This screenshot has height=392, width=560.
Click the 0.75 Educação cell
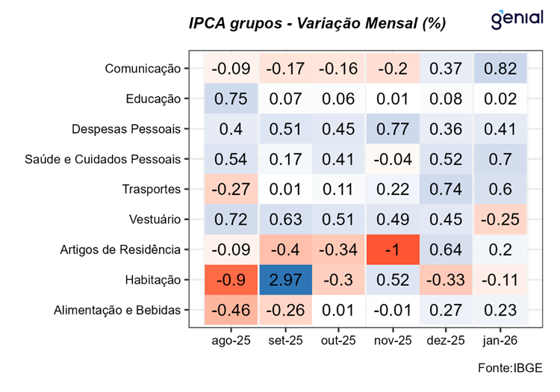231,99
